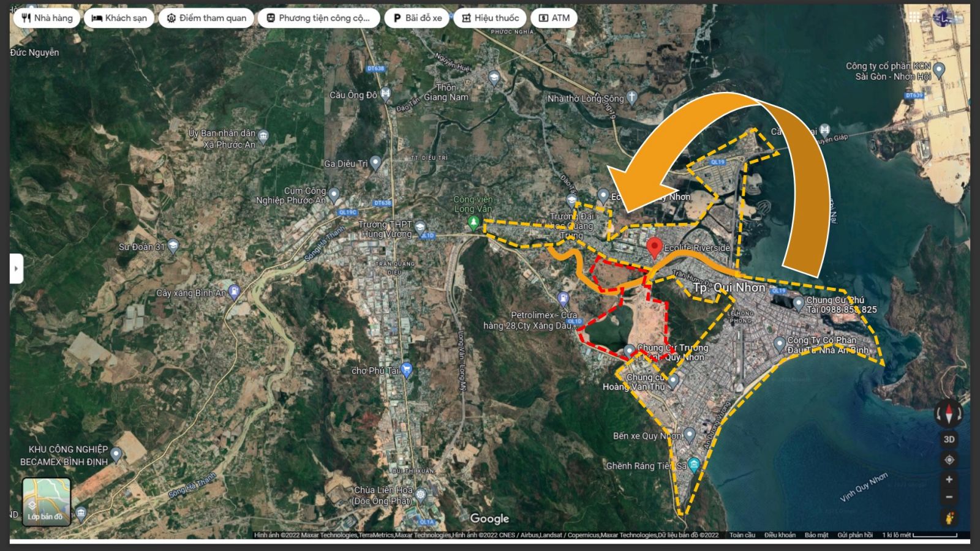The image size is (980, 551).
Task: Click the Bãi đỗ xe chip
Action: pyautogui.click(x=417, y=18)
